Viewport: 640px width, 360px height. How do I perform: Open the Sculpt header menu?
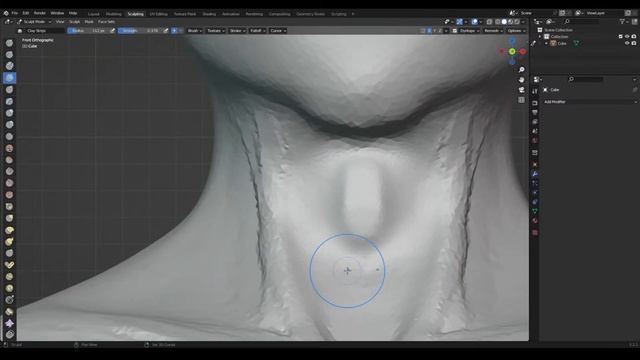(x=74, y=22)
